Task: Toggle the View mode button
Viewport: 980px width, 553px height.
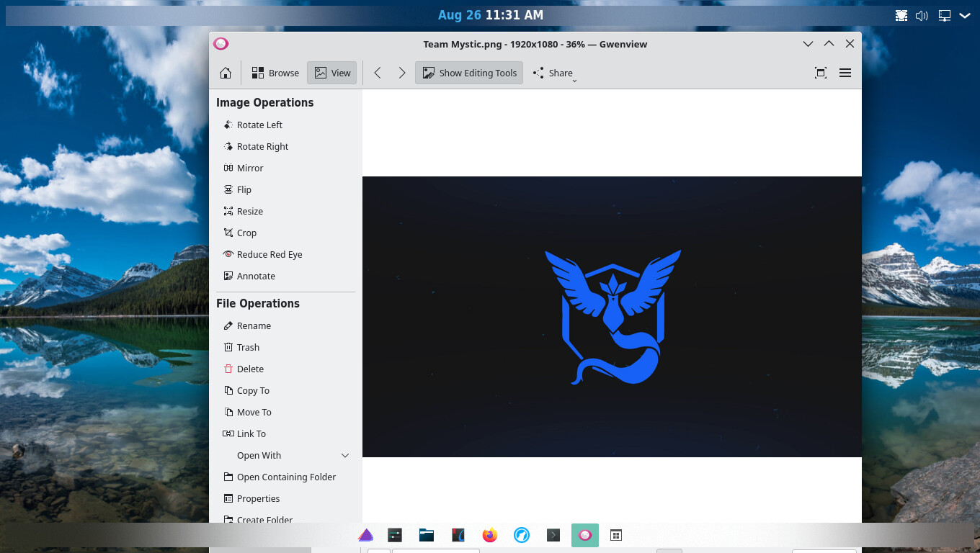Action: (332, 73)
